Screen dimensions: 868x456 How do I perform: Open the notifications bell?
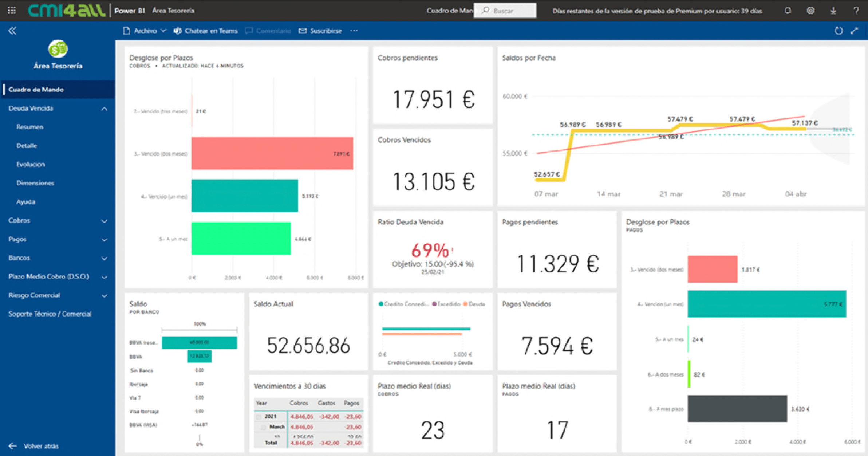[788, 11]
